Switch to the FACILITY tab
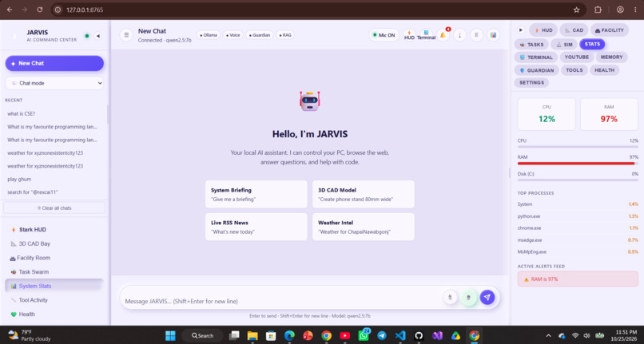The width and height of the screenshot is (644, 344). 609,30
